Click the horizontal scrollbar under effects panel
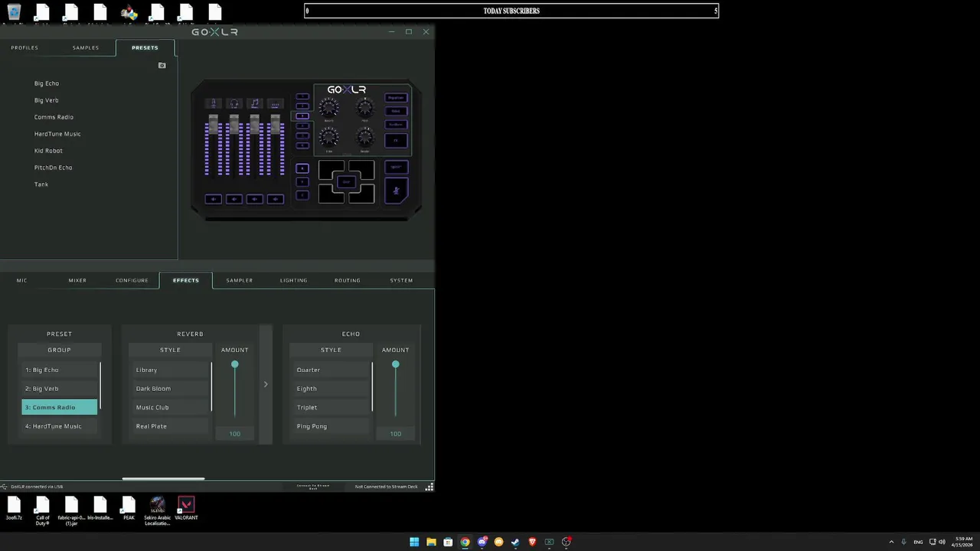This screenshot has width=980, height=551. (x=163, y=479)
